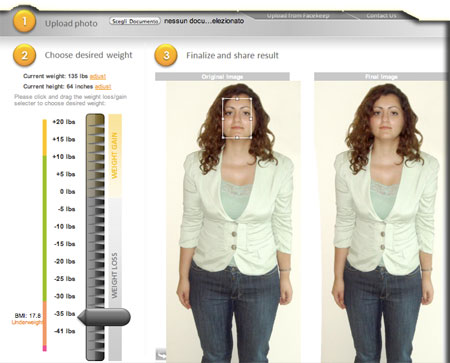This screenshot has height=363, width=450.
Task: Select the -15 lbs mark
Action: [65, 244]
